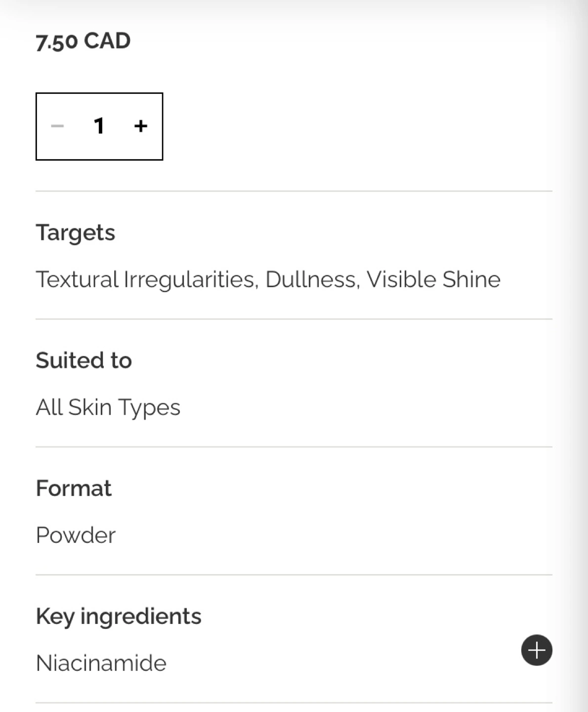Select the All Skin Types text
The width and height of the screenshot is (588, 712).
(x=108, y=407)
